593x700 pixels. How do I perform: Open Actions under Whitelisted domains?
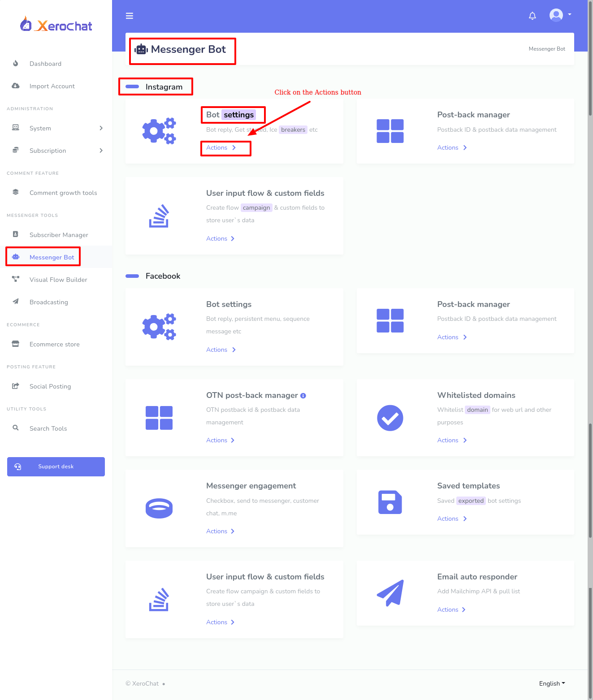coord(452,440)
